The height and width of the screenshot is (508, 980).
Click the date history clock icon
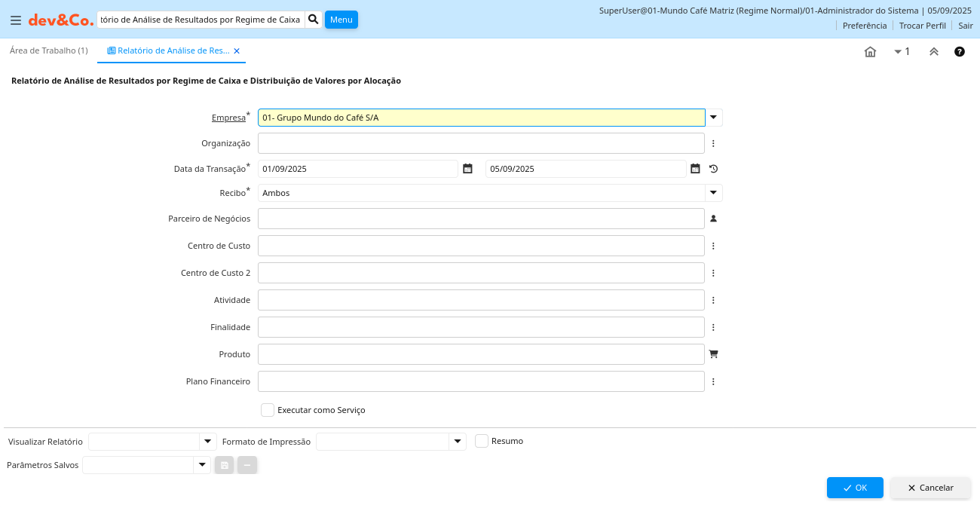tap(713, 169)
